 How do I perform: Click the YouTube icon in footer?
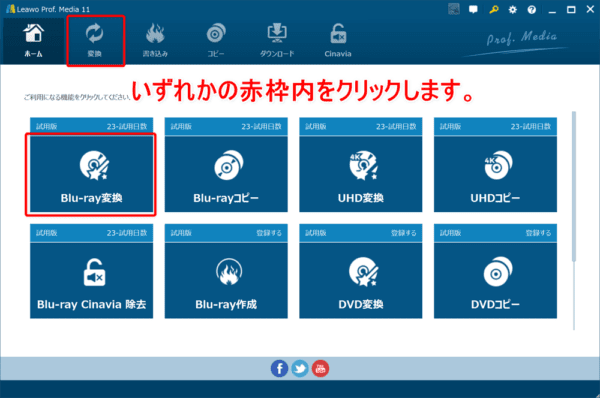coord(320,369)
